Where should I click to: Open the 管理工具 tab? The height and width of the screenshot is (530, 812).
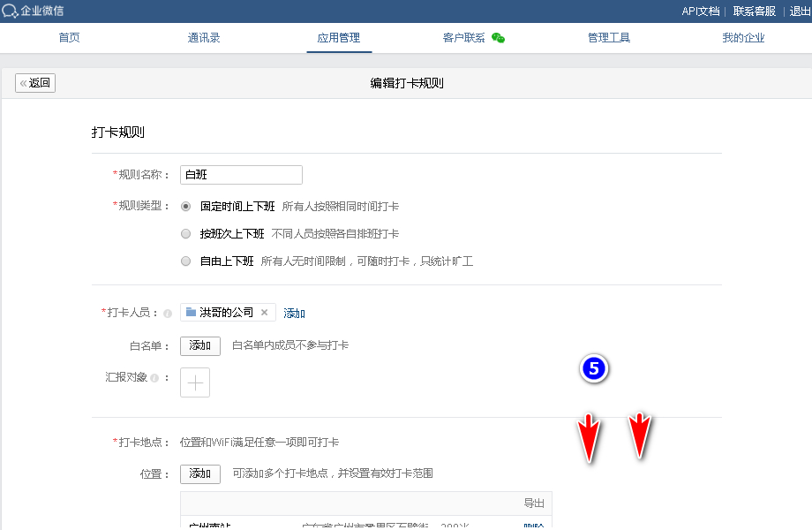tap(608, 38)
